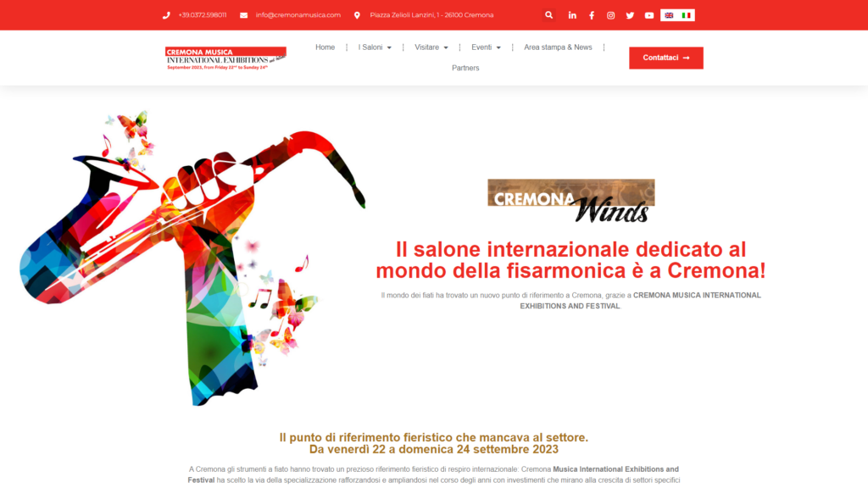The image size is (868, 488).
Task: Open address Piazza Zelioli Lanzini link
Action: click(x=431, y=15)
